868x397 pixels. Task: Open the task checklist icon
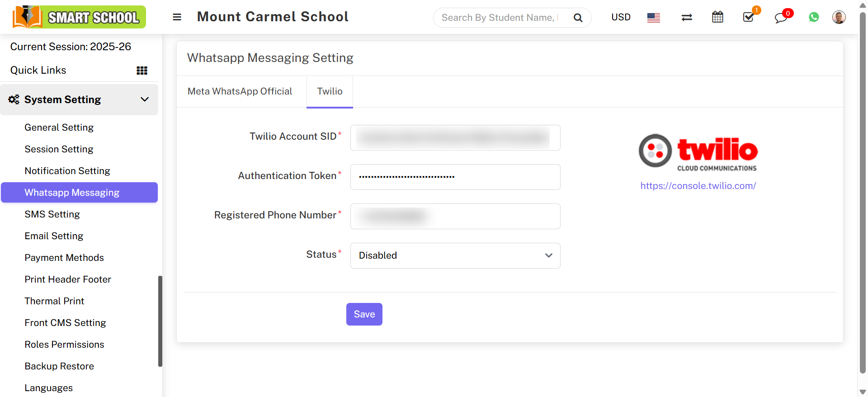coord(749,18)
